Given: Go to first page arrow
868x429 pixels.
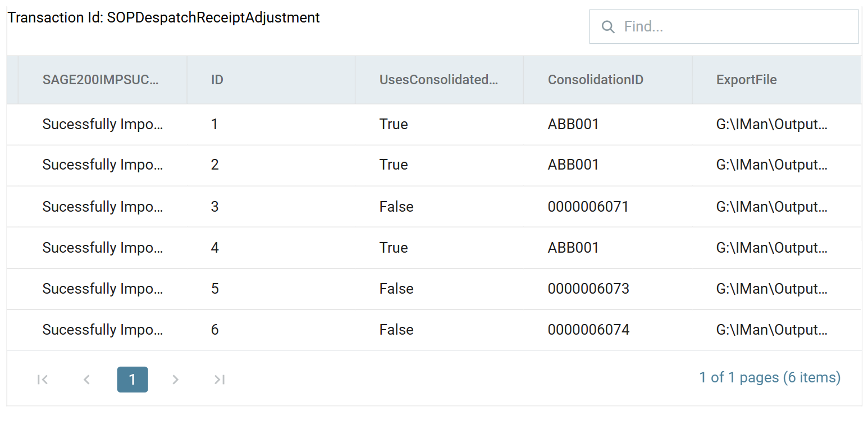Looking at the screenshot, I should tap(42, 380).
